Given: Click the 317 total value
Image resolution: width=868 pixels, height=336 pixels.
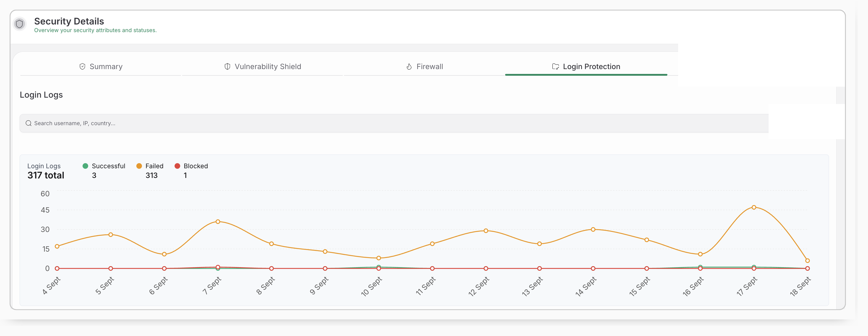Looking at the screenshot, I should tap(46, 176).
